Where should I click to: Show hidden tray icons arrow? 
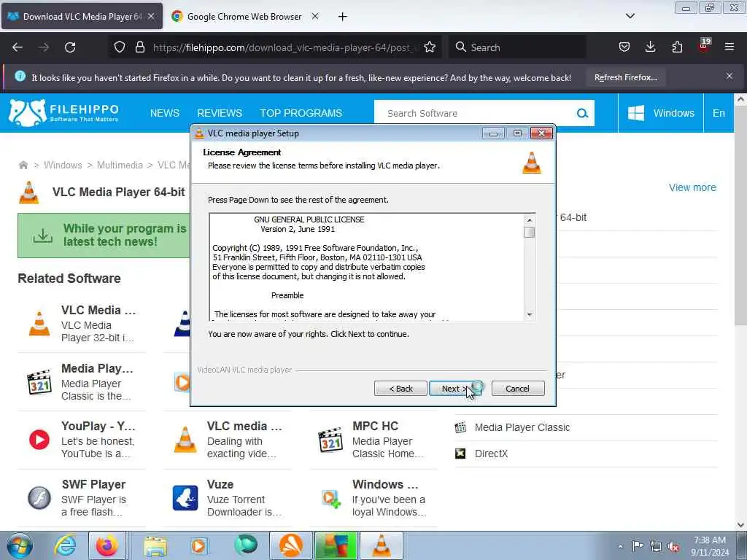coord(620,546)
